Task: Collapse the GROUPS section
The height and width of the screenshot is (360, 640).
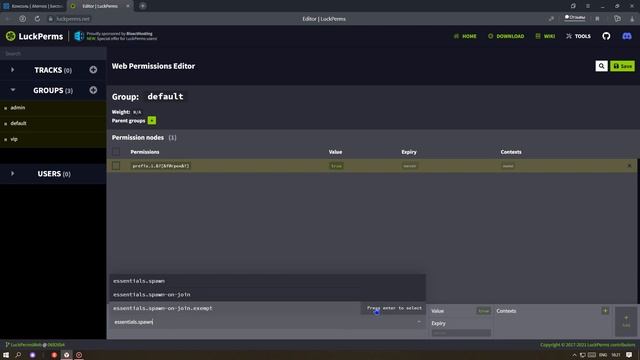Action: point(13,90)
